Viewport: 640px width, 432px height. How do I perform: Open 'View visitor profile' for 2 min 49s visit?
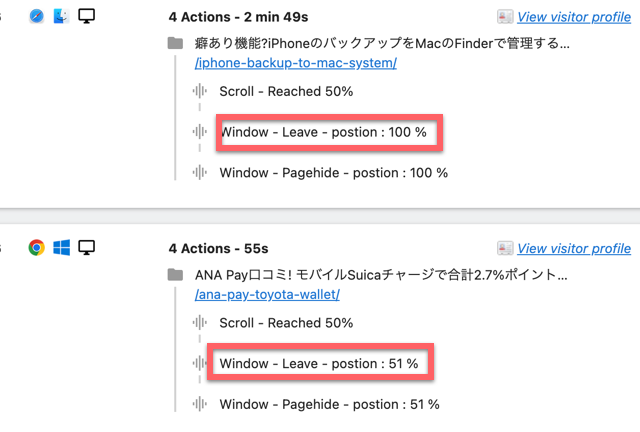click(x=574, y=17)
